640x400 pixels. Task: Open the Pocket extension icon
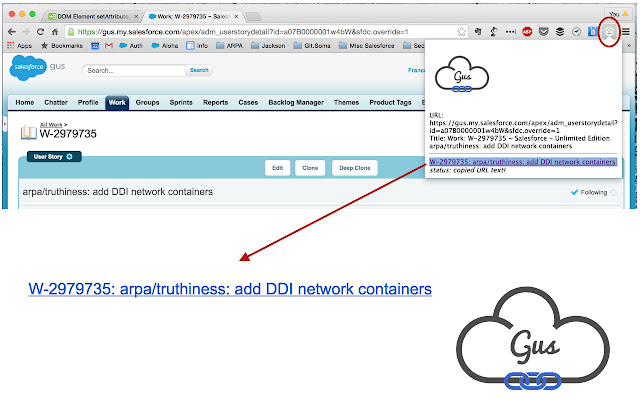click(x=543, y=31)
